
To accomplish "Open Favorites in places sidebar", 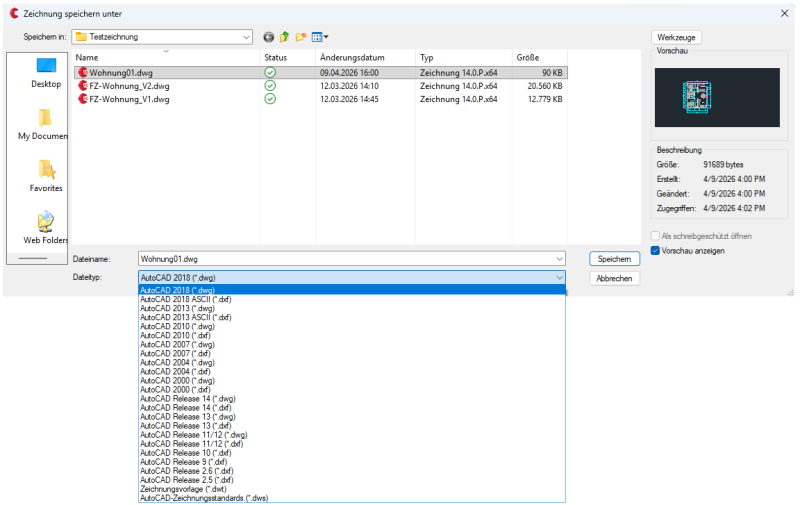I will pos(46,176).
